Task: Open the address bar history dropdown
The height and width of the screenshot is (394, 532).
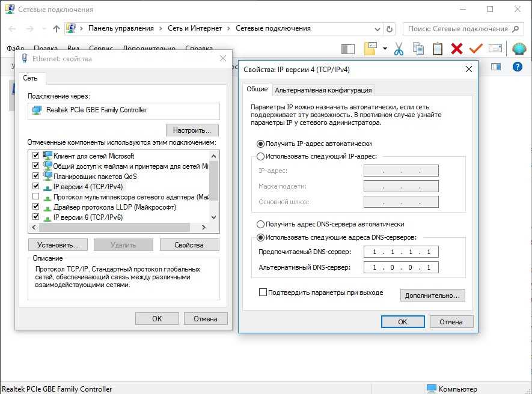Action: point(378,28)
